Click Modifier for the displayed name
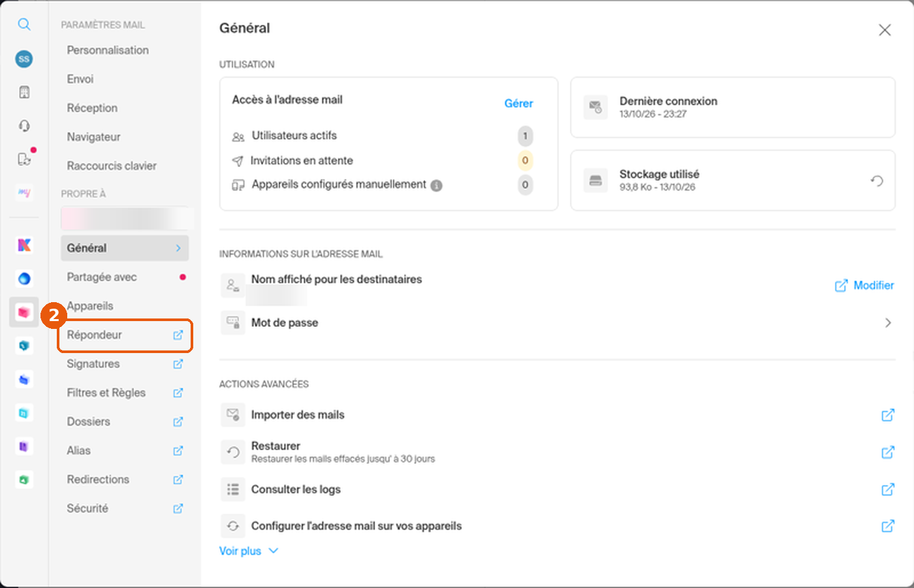The width and height of the screenshot is (914, 588). [x=864, y=286]
